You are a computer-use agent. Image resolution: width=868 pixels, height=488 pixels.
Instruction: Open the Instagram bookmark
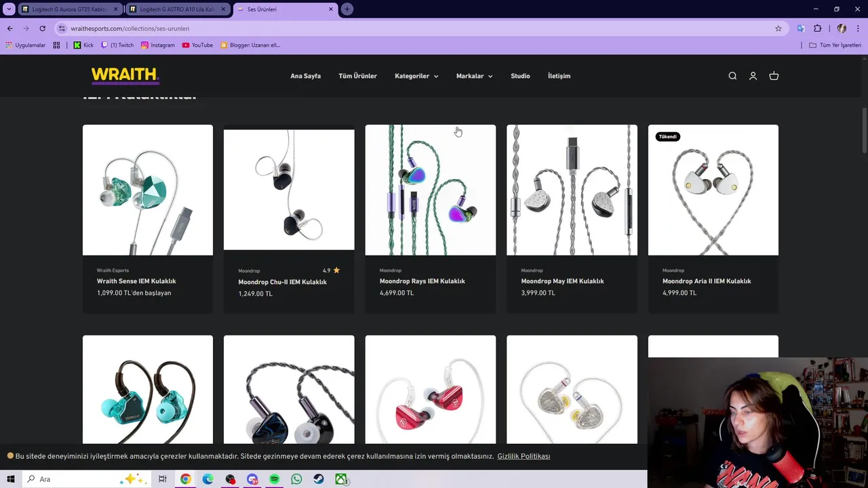(157, 45)
